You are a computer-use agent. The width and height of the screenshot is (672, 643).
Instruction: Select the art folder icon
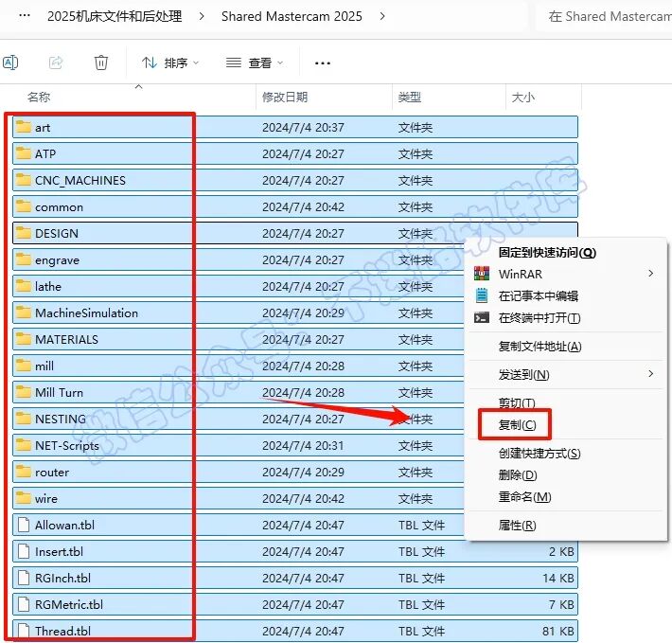[23, 127]
